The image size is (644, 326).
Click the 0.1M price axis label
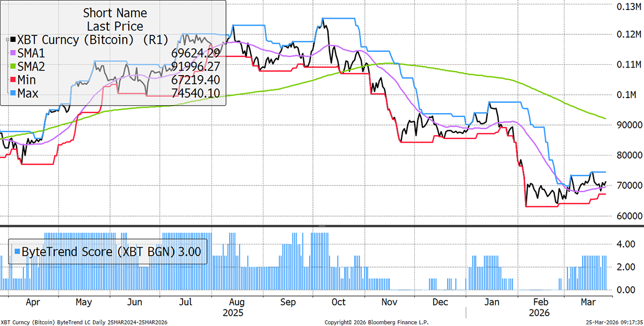620,95
